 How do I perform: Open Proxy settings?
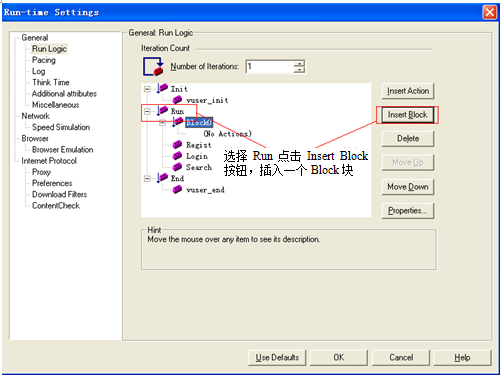tap(41, 172)
